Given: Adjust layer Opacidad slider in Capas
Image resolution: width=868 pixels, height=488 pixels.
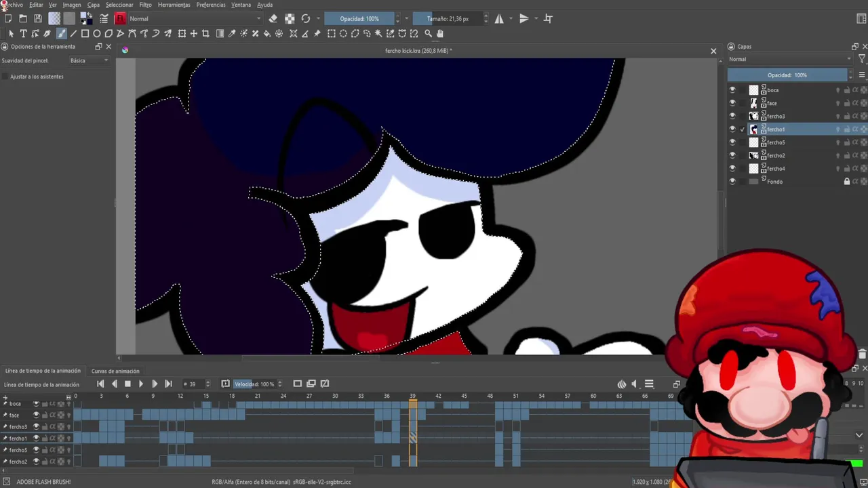Looking at the screenshot, I should (787, 75).
